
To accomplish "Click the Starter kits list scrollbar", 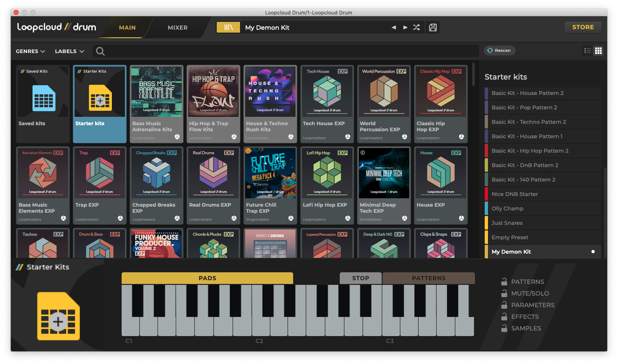I will point(605,212).
